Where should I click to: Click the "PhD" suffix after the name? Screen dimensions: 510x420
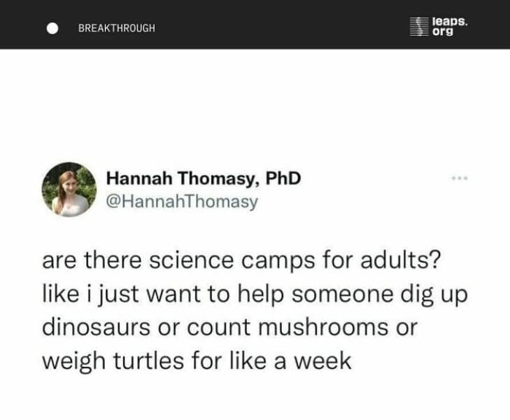click(x=283, y=178)
